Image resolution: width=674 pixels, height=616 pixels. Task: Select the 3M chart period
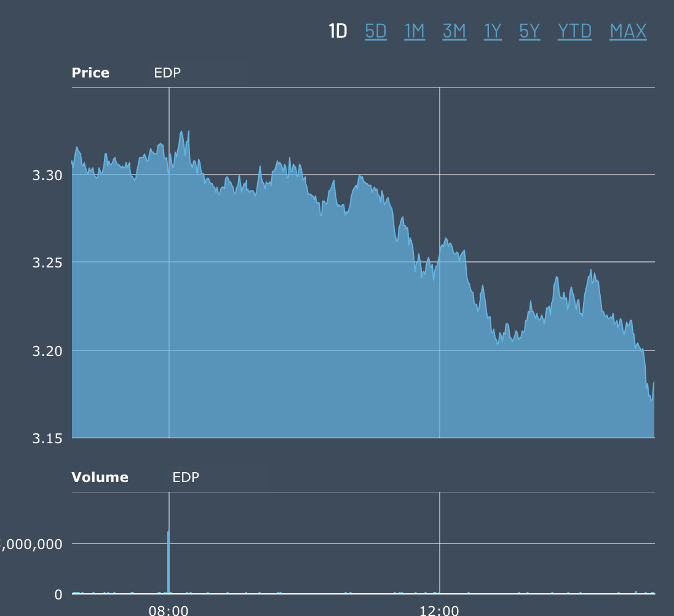(x=454, y=31)
